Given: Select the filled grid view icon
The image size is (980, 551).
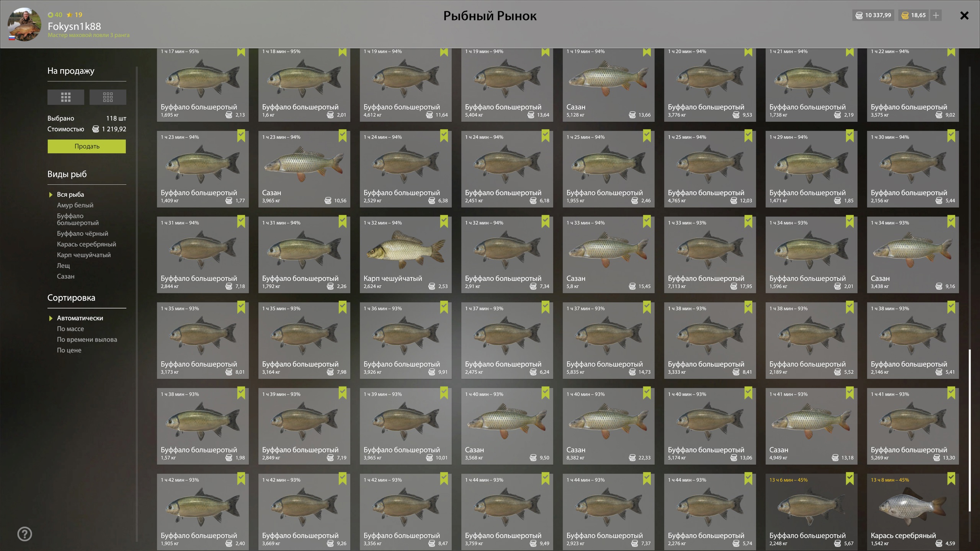Looking at the screenshot, I should (65, 97).
